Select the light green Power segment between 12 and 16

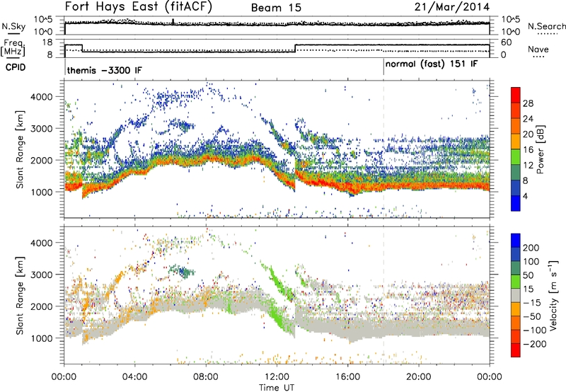coord(516,156)
